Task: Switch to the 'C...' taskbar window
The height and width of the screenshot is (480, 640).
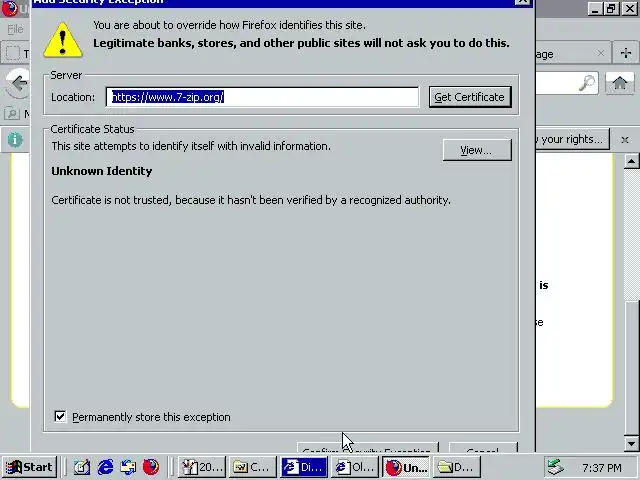Action: (252, 467)
